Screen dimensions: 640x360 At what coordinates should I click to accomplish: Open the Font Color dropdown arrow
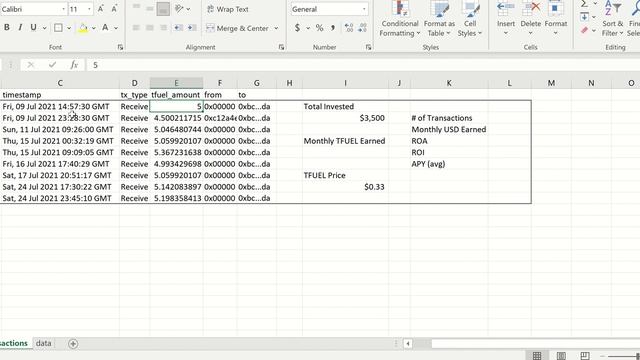(x=116, y=28)
